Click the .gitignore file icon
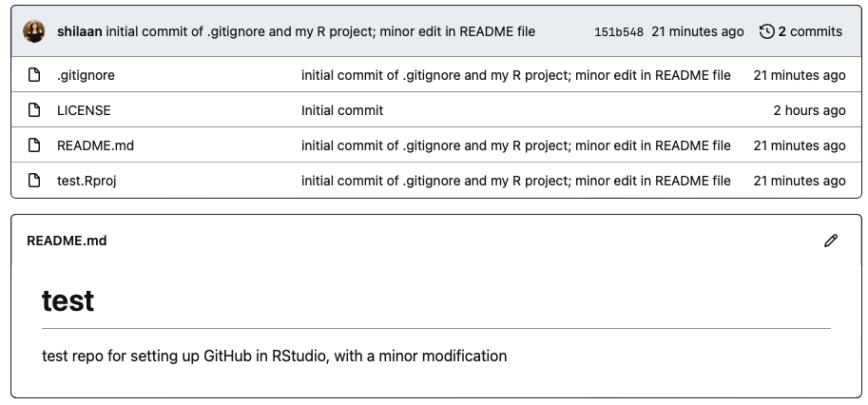Image resolution: width=868 pixels, height=405 pixels. coord(34,75)
